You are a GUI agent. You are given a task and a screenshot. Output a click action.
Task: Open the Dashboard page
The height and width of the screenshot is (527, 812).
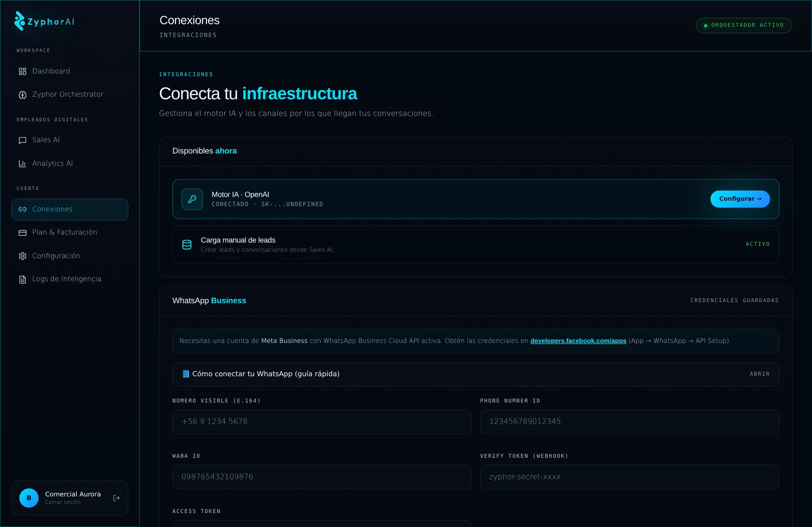tap(70, 72)
